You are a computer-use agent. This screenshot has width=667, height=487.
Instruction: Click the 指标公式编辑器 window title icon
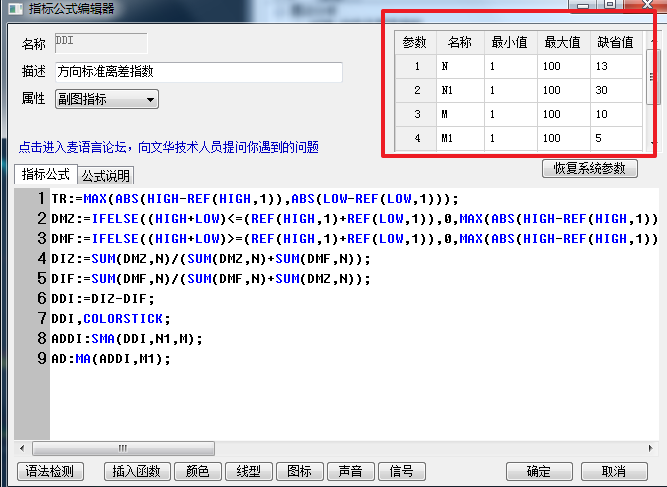coord(15,9)
